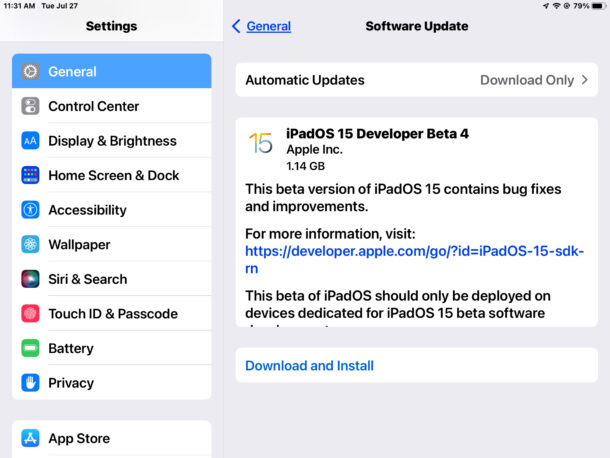Tap the iPadOS 15 logo icon

261,143
